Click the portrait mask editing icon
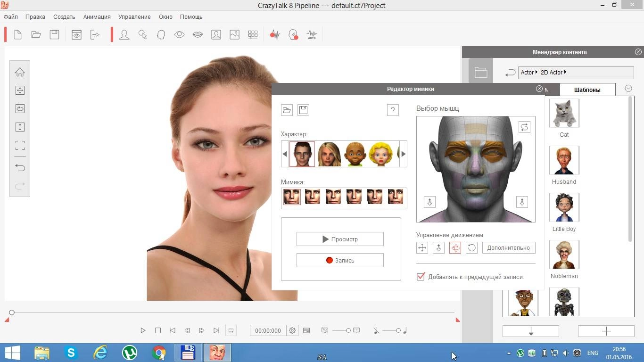644x362 pixels. [216, 34]
